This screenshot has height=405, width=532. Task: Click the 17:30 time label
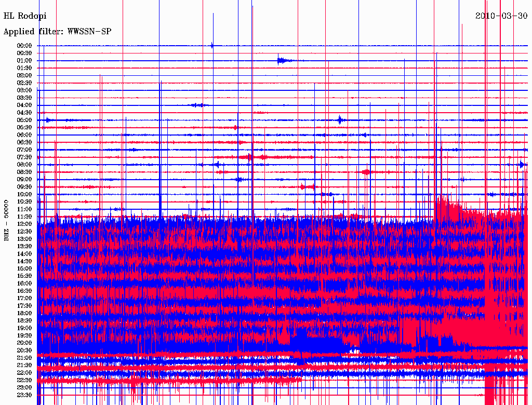point(24,306)
